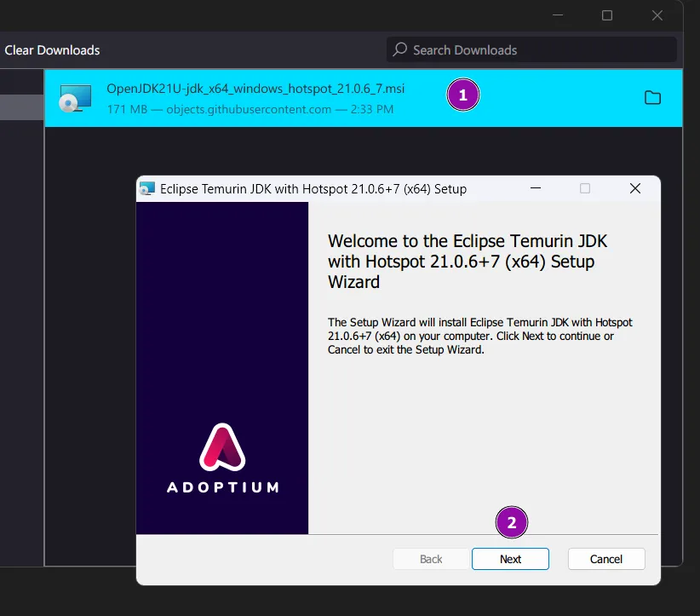
Task: Cancel the Temurin JDK setup
Action: click(x=605, y=559)
